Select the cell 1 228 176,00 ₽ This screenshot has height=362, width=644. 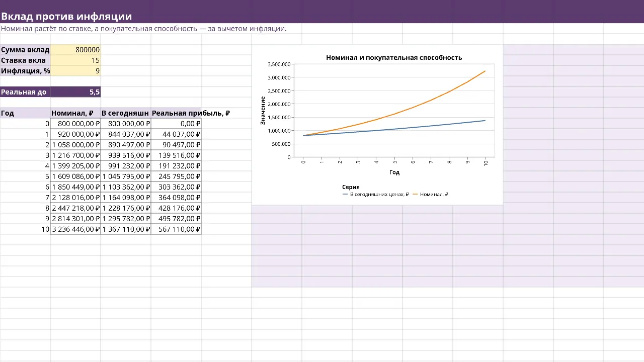pyautogui.click(x=126, y=208)
